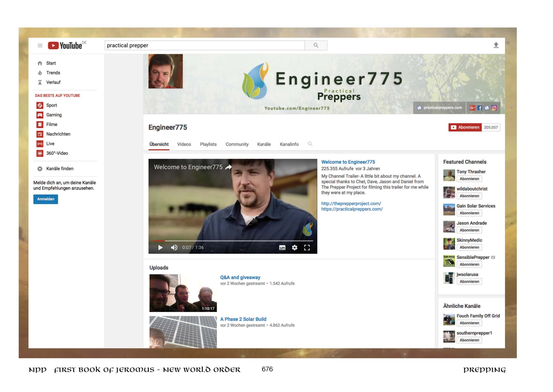Click the upload arrow icon
Viewport: 553px width, 392px height.
coord(496,45)
